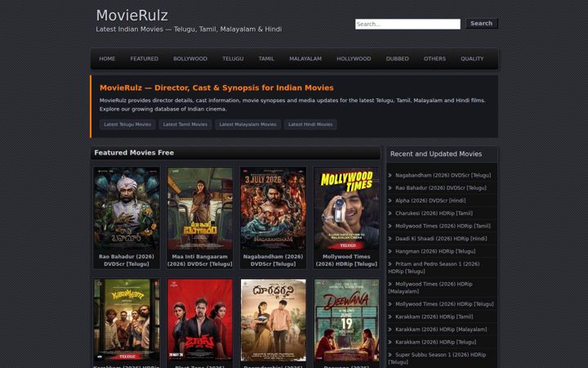Open the yellow-titled poster under Rao Bahadur
Viewport: 588px width, 368px height.
click(127, 320)
